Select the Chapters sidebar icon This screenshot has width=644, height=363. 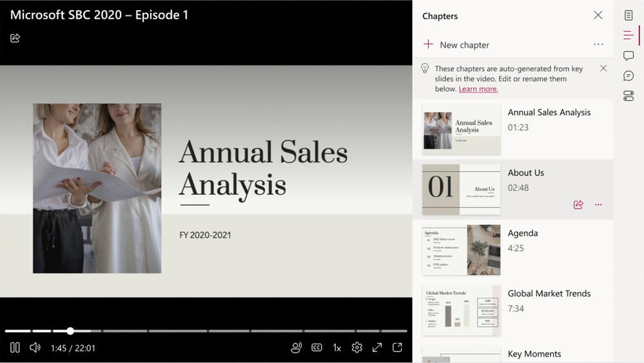[x=629, y=35]
